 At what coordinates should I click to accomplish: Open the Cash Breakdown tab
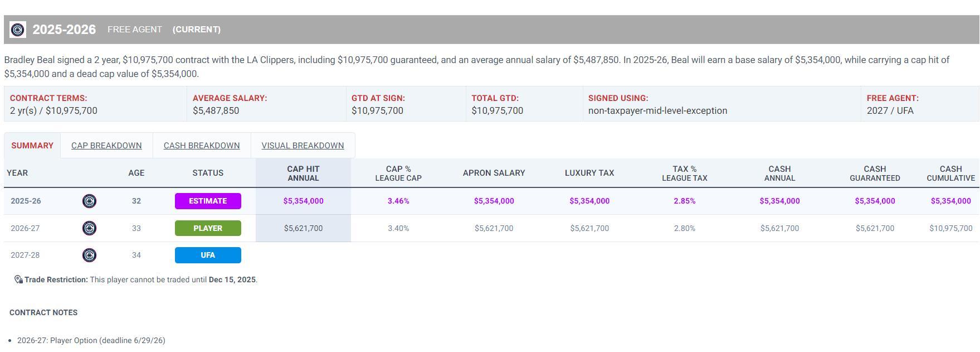tap(202, 146)
